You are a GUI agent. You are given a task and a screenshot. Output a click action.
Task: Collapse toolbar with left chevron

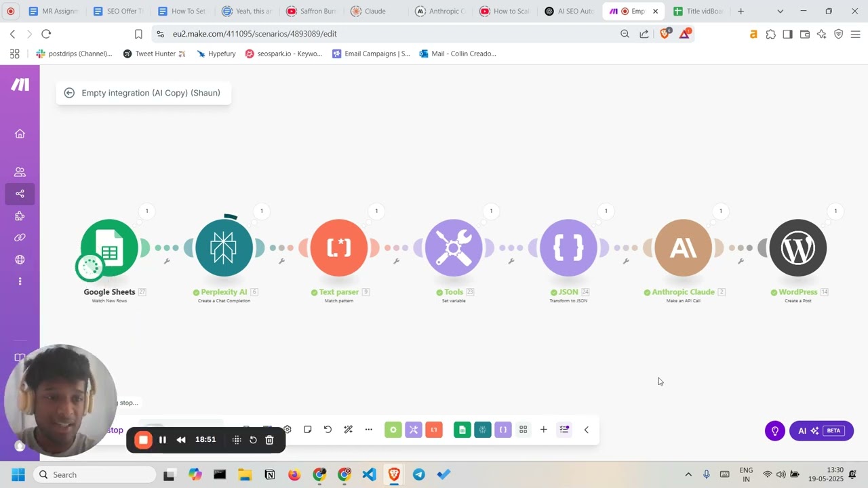click(587, 430)
